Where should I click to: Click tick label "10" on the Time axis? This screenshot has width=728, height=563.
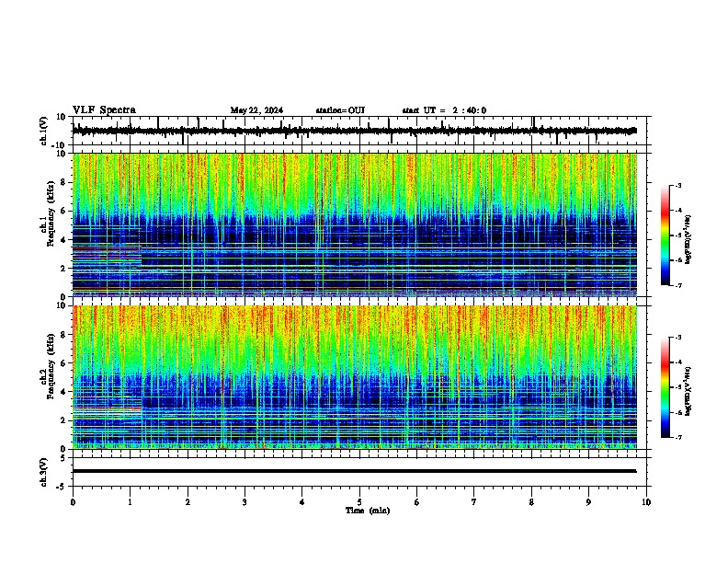[x=646, y=502]
